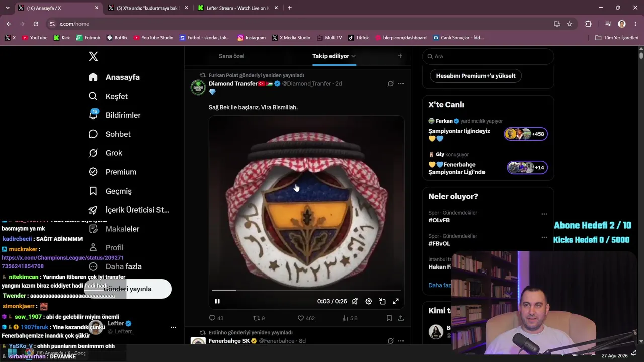Open Geçmiş in the sidebar
The height and width of the screenshot is (362, 644).
pos(110,191)
